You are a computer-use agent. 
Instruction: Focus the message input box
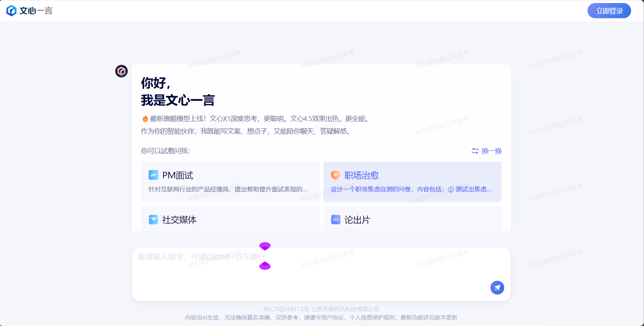(x=321, y=274)
